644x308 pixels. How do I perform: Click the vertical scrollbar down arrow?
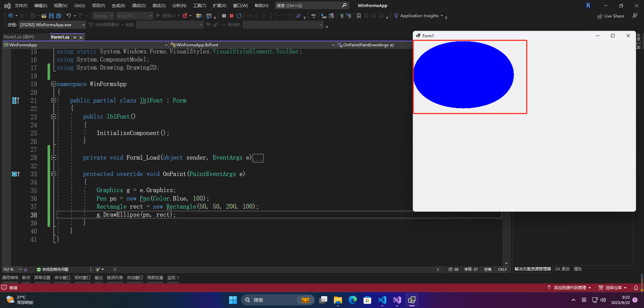[x=506, y=264]
